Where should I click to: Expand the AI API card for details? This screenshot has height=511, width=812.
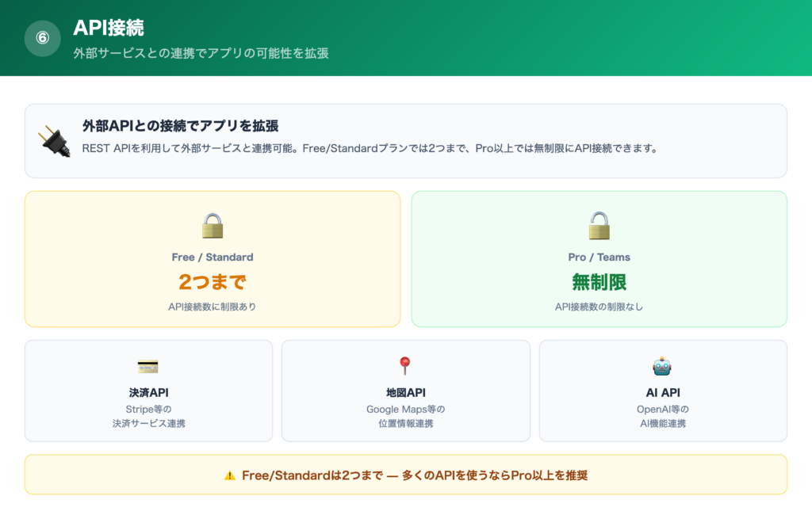(663, 391)
